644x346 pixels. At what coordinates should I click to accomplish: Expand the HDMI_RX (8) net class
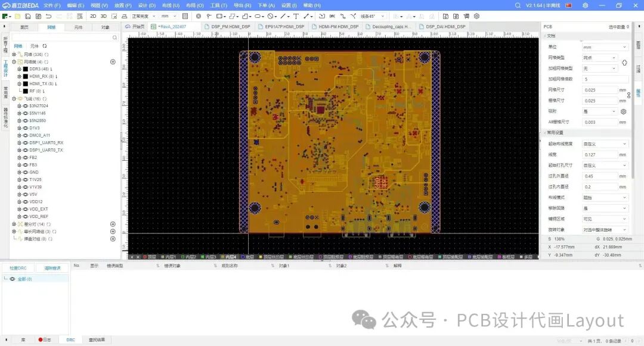19,76
